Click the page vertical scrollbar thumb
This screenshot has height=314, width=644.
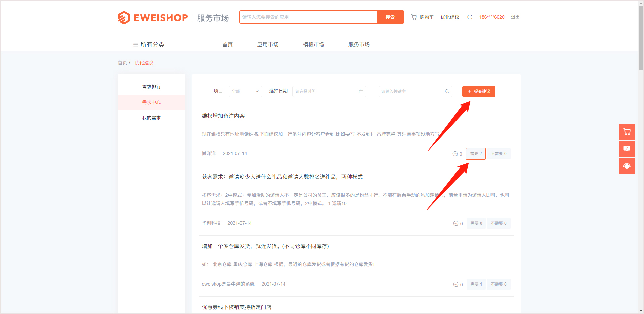tap(641, 37)
